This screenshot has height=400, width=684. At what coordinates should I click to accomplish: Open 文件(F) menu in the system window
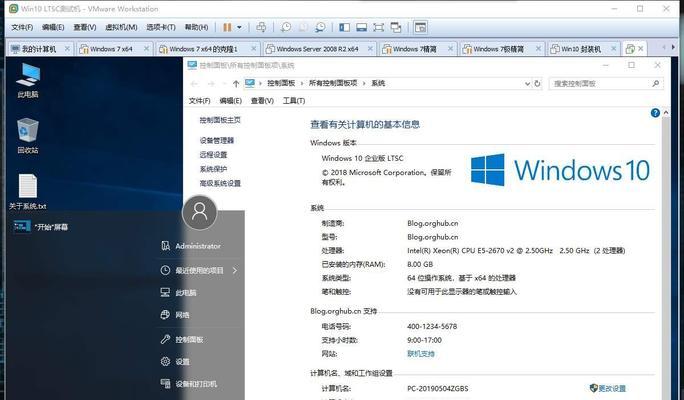199,101
